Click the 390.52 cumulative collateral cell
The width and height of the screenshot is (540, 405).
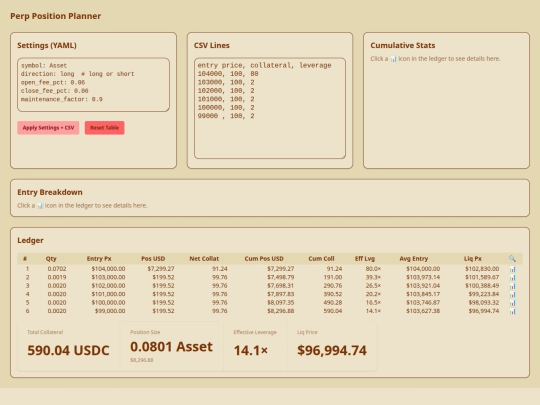[x=333, y=294]
